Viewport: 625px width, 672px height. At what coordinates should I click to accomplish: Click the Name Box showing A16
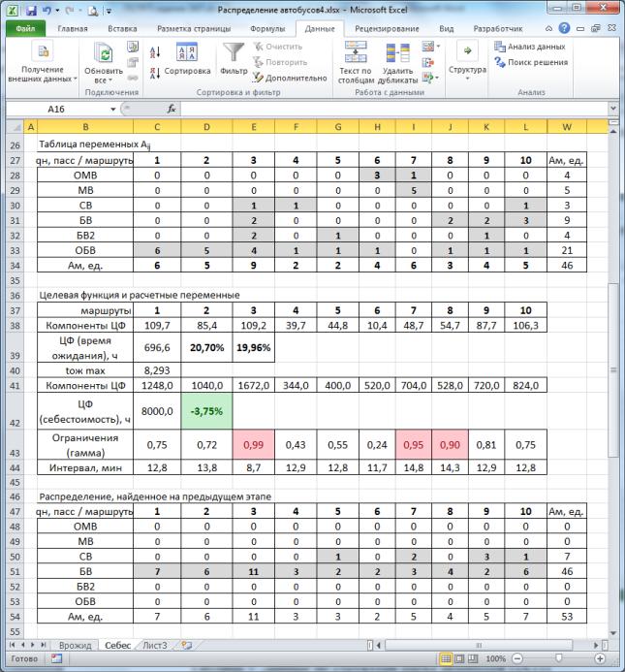coord(55,109)
